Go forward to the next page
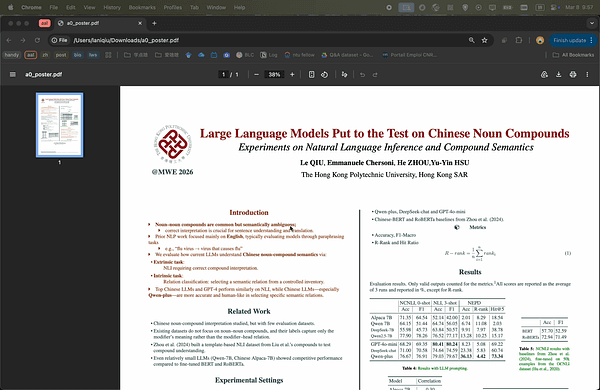The width and height of the screenshot is (600, 390). point(23,40)
